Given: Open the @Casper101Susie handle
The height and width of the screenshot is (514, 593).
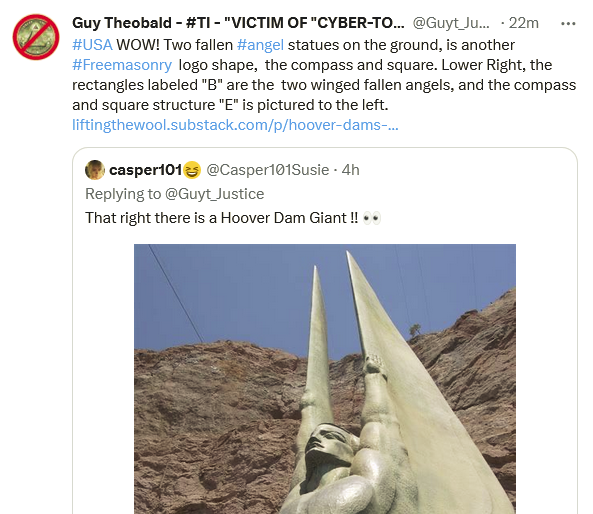Looking at the screenshot, I should point(268,170).
